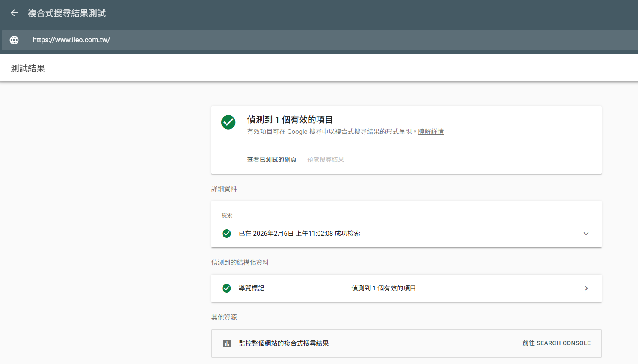Viewport: 638px width, 364px height.
Task: Click the 偵測到 1 個有效的項目 summary heading
Action: [290, 120]
